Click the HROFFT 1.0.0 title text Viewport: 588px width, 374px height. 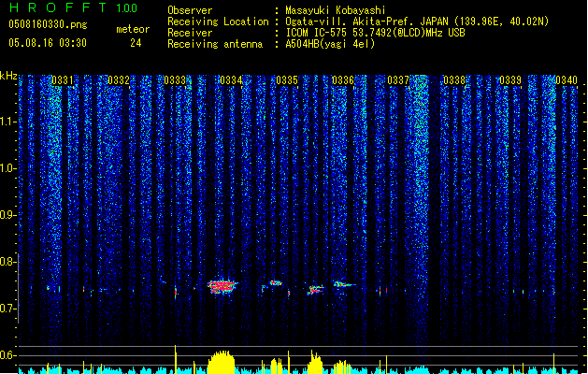(x=74, y=7)
